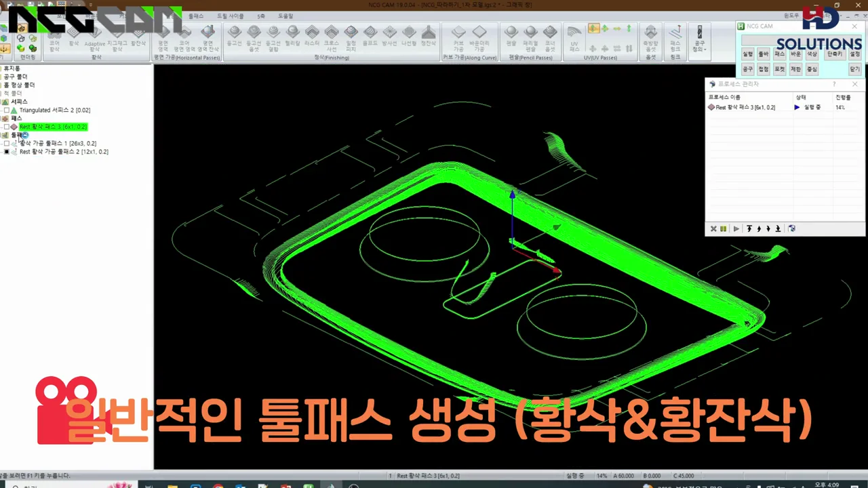Click 툴바 button in NCG CAM panel
868x488 pixels.
pos(764,54)
